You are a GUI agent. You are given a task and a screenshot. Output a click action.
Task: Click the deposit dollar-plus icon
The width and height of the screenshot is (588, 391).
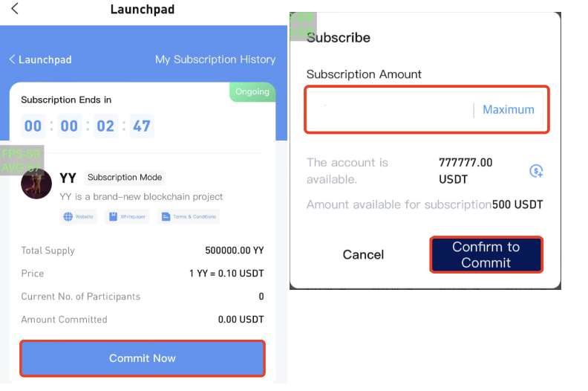[x=536, y=171]
